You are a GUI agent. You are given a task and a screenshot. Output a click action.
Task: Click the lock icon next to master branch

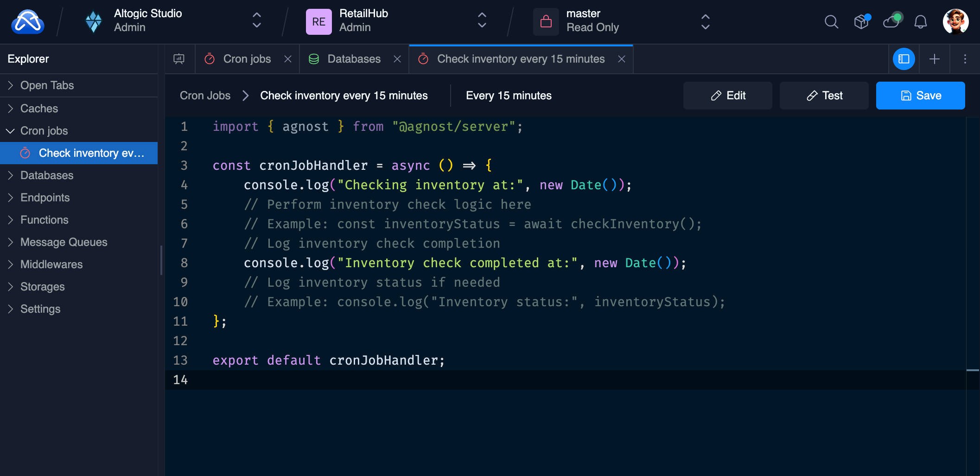546,21
